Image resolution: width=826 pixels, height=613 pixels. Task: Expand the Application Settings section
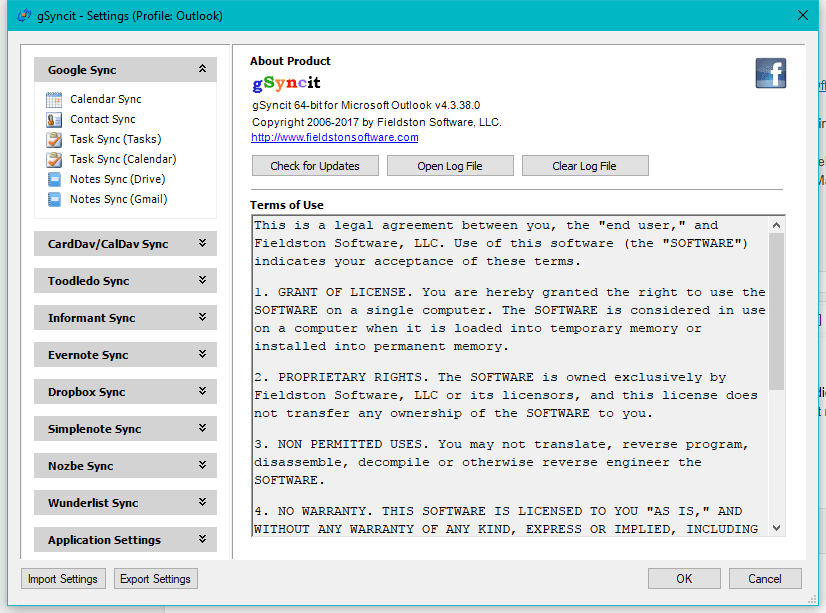point(125,539)
